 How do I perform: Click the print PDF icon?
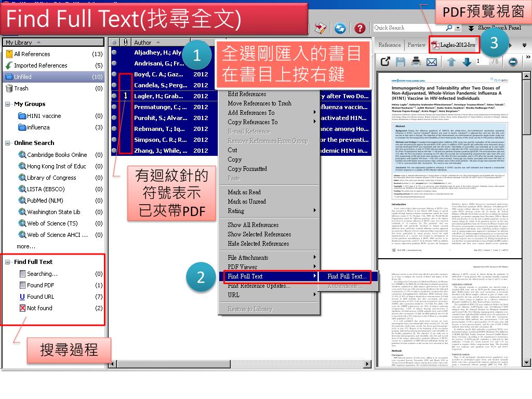pos(416,62)
